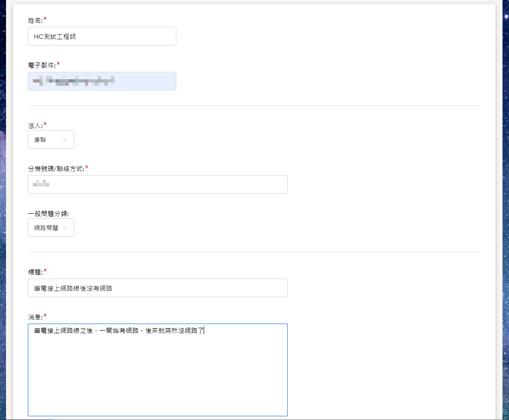Focus the blurred 電子郵件 input field
The image size is (509, 420).
102,81
